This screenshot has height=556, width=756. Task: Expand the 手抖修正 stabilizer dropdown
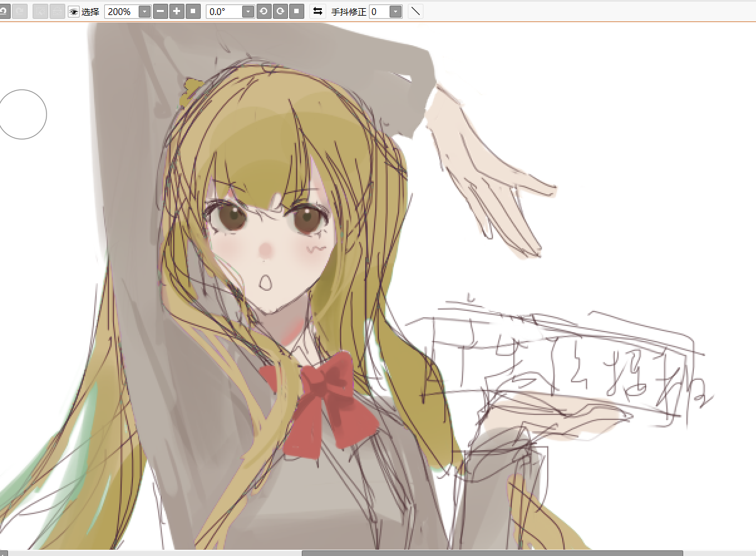[395, 12]
